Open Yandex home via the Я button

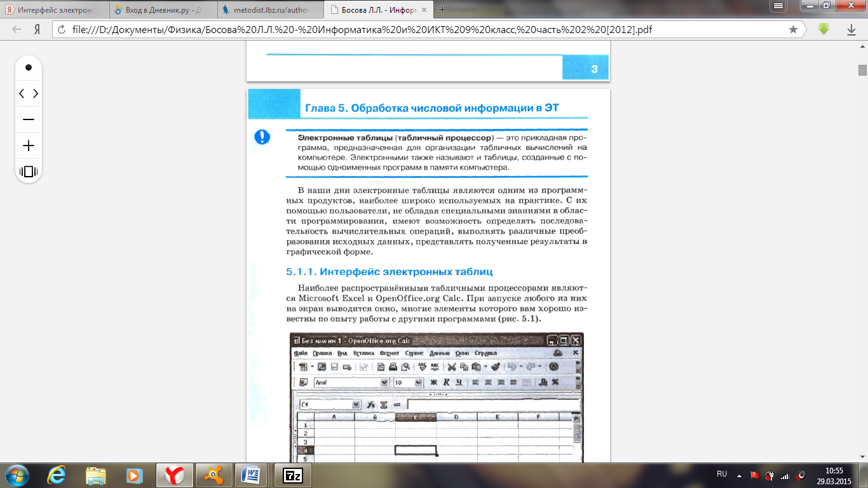[37, 29]
